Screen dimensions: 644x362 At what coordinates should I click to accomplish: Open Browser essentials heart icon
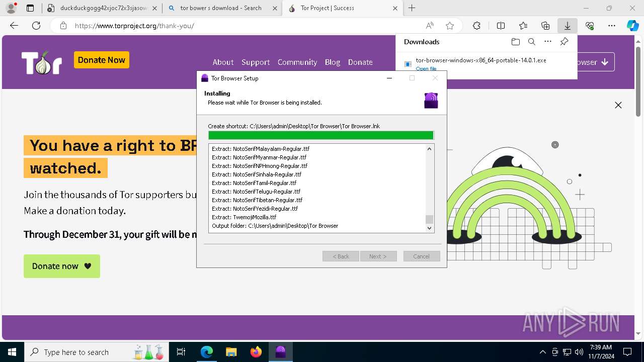pyautogui.click(x=590, y=26)
